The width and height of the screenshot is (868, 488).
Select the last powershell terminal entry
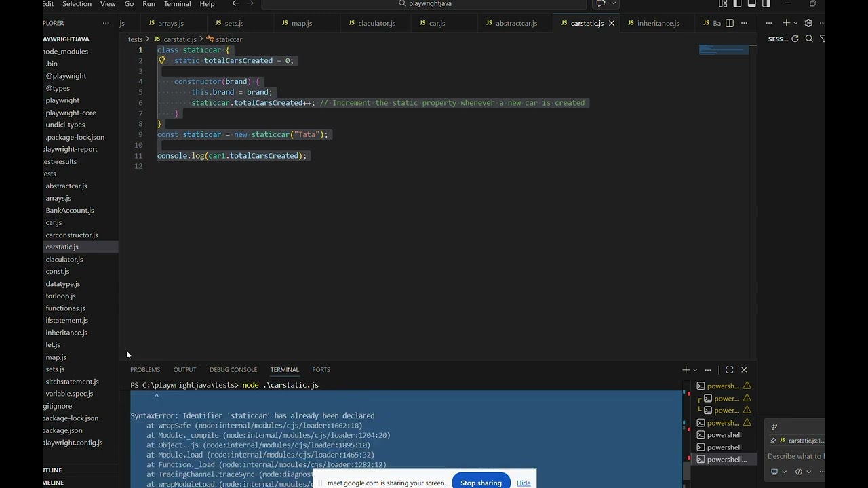click(x=723, y=460)
